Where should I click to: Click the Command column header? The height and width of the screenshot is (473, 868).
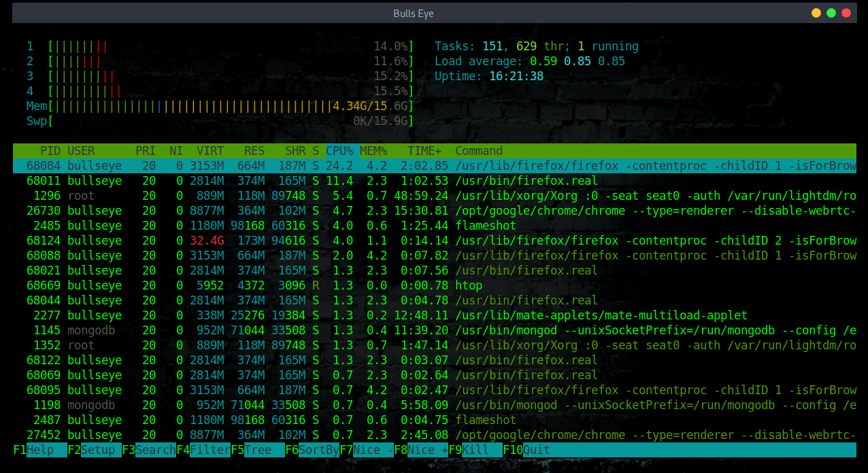coord(479,151)
